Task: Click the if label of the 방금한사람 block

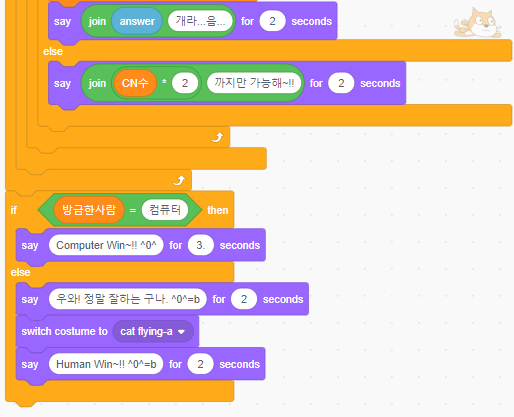Action: tap(14, 210)
